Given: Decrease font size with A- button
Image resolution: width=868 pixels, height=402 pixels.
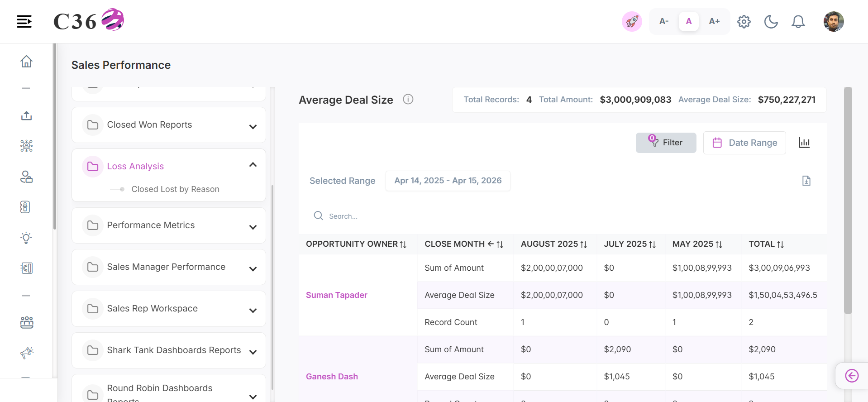Looking at the screenshot, I should coord(664,21).
